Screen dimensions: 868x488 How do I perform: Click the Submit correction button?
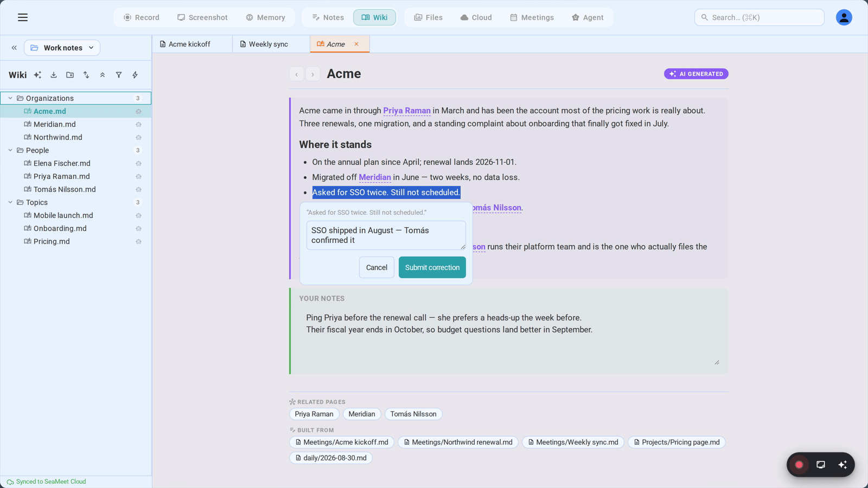pos(432,267)
